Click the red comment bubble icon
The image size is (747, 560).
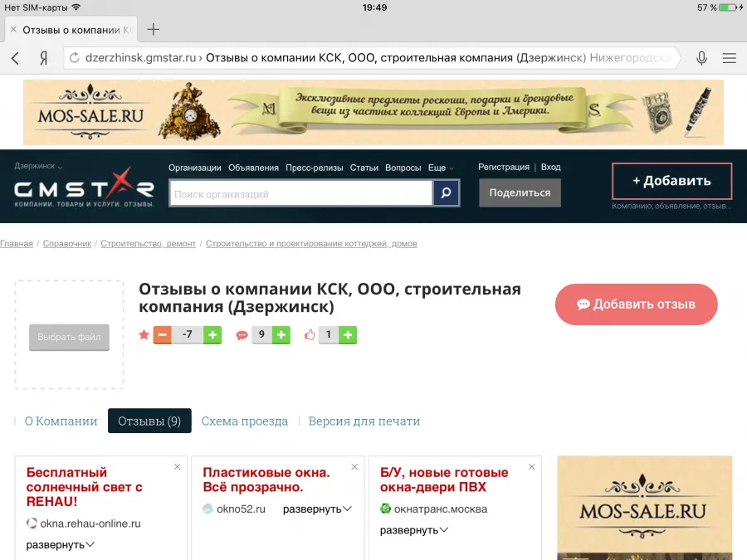(242, 335)
